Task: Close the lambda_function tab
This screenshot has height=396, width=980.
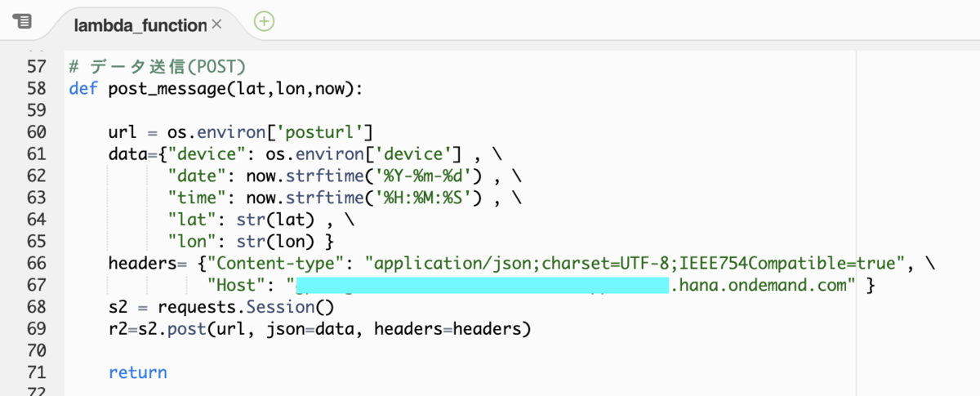Action: 216,24
